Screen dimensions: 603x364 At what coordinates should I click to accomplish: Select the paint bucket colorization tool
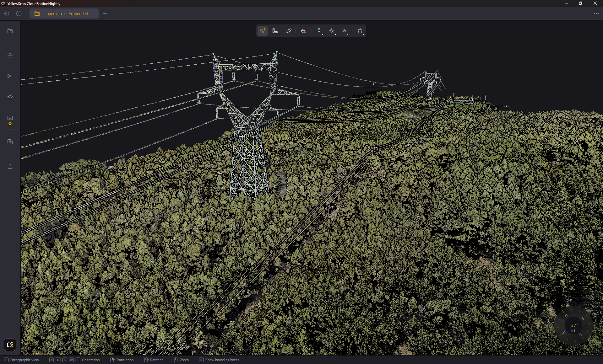pos(303,31)
